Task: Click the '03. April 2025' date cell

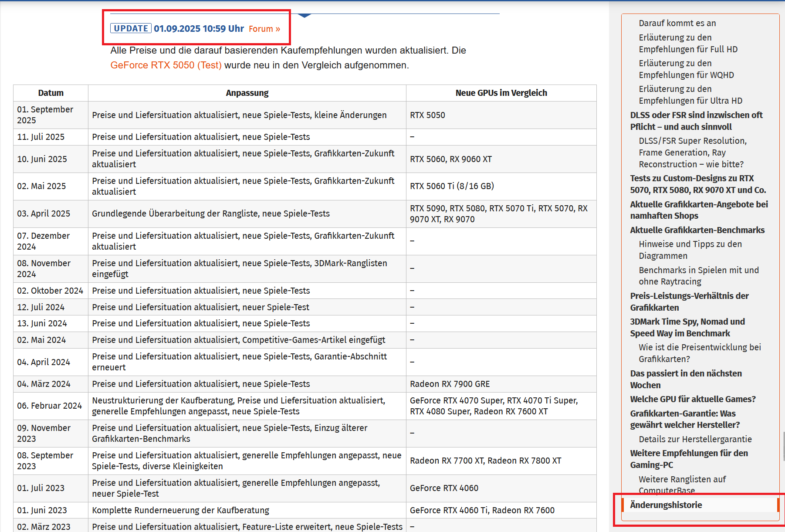Action: click(51, 213)
